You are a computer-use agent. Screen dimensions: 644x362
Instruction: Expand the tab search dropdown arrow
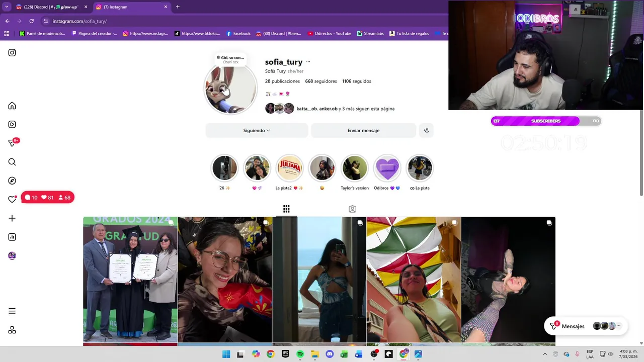(x=6, y=7)
